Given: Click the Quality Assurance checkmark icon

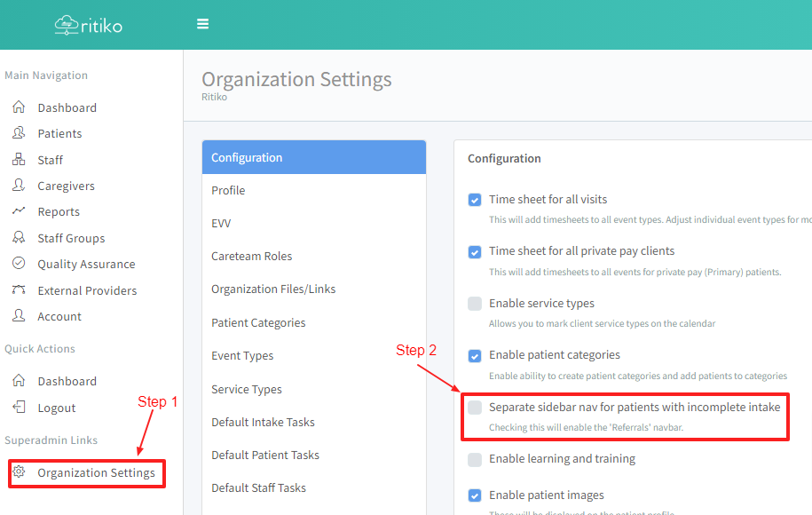Looking at the screenshot, I should click(19, 264).
